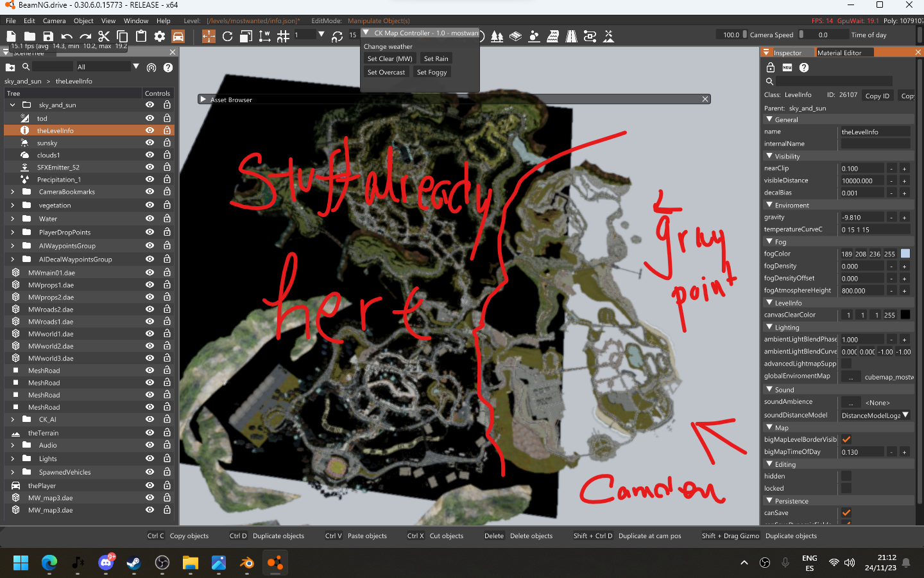Viewport: 924px width, 578px height.
Task: Hide MWmain01.dae using its eye icon
Action: pyautogui.click(x=150, y=272)
